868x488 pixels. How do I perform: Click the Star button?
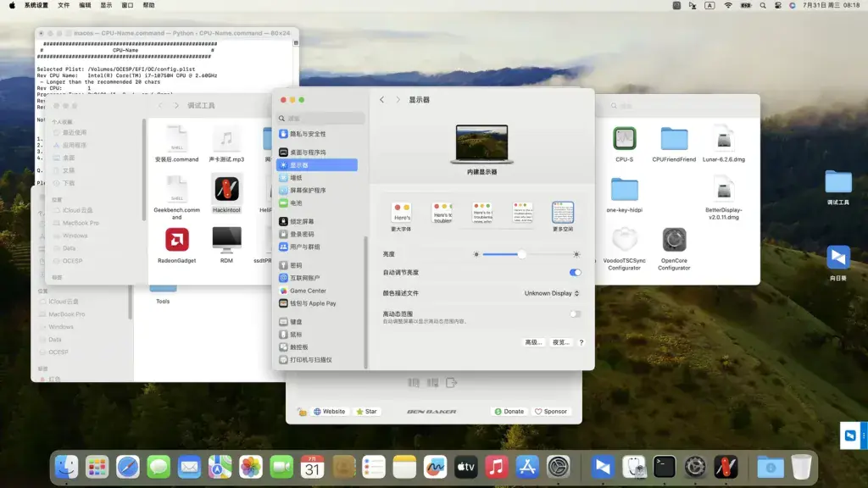click(366, 412)
